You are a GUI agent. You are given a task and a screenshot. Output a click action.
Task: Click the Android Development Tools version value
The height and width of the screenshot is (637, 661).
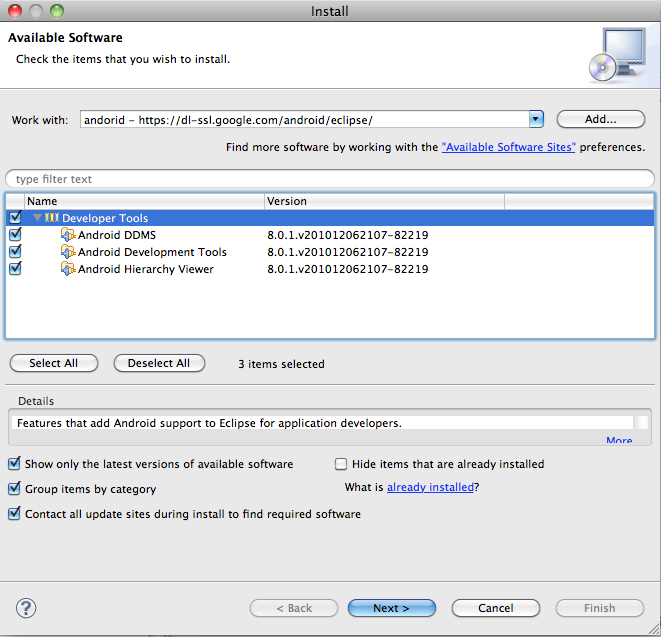click(347, 252)
